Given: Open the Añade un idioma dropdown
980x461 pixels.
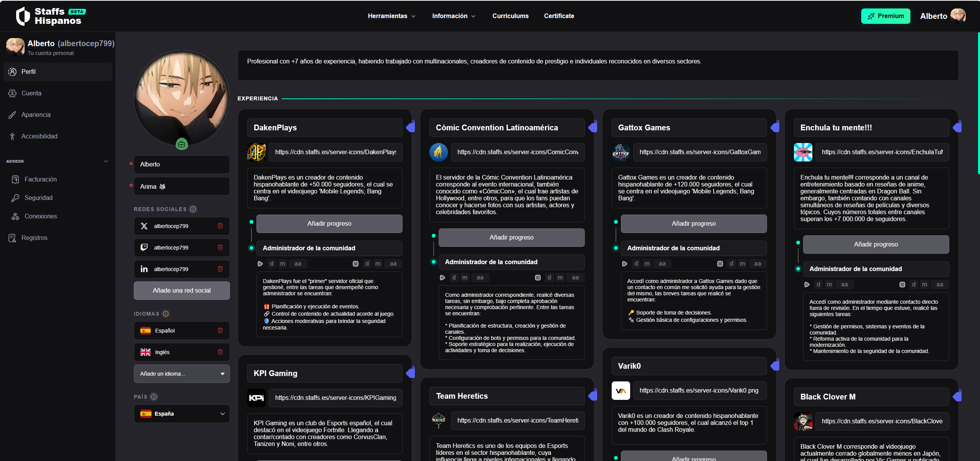Looking at the screenshot, I should [x=181, y=374].
